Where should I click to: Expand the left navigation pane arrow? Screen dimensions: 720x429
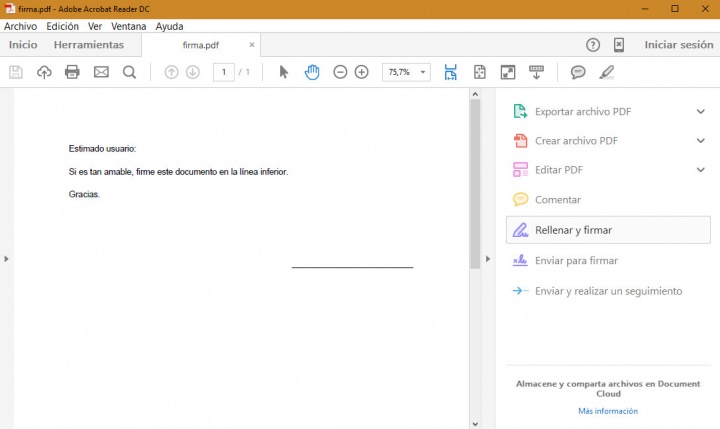[6, 259]
